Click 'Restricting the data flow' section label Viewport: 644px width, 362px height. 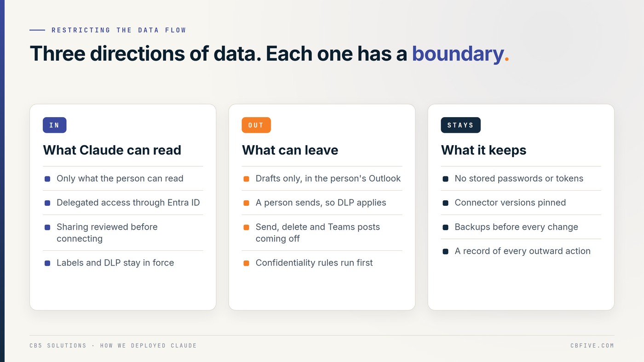[119, 30]
